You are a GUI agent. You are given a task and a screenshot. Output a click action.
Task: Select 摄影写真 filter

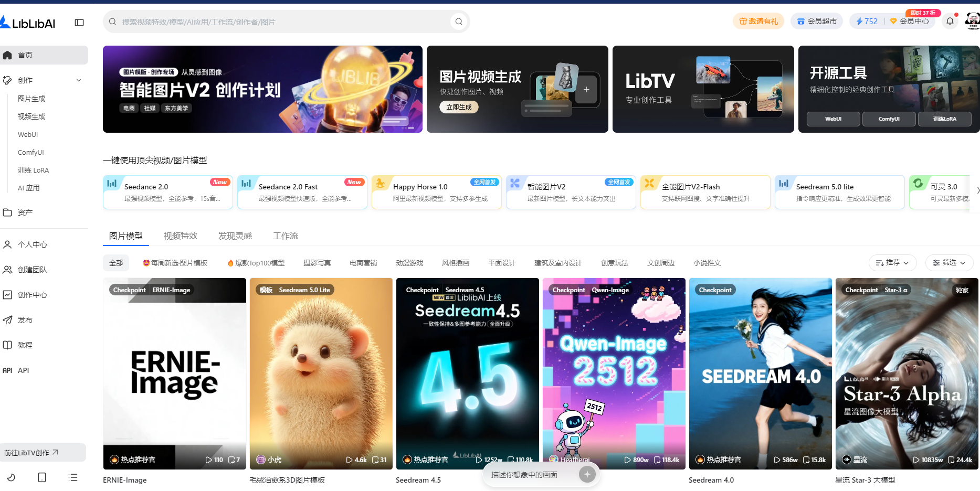click(317, 263)
